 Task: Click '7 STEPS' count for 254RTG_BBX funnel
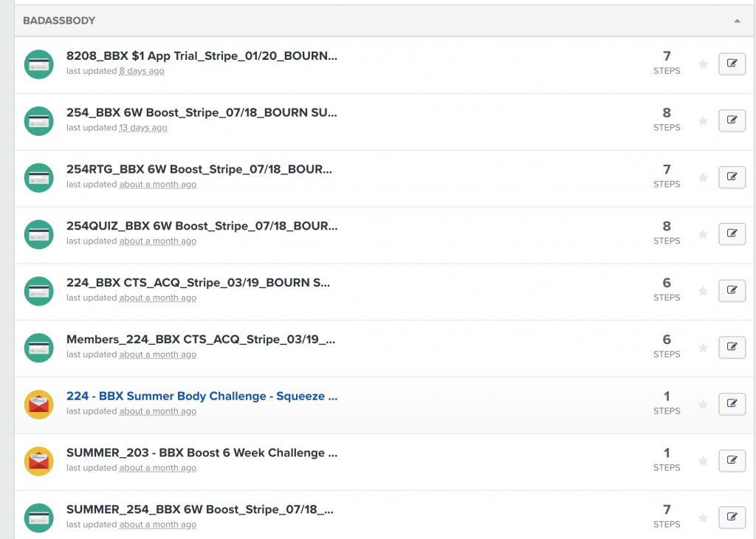tap(667, 176)
